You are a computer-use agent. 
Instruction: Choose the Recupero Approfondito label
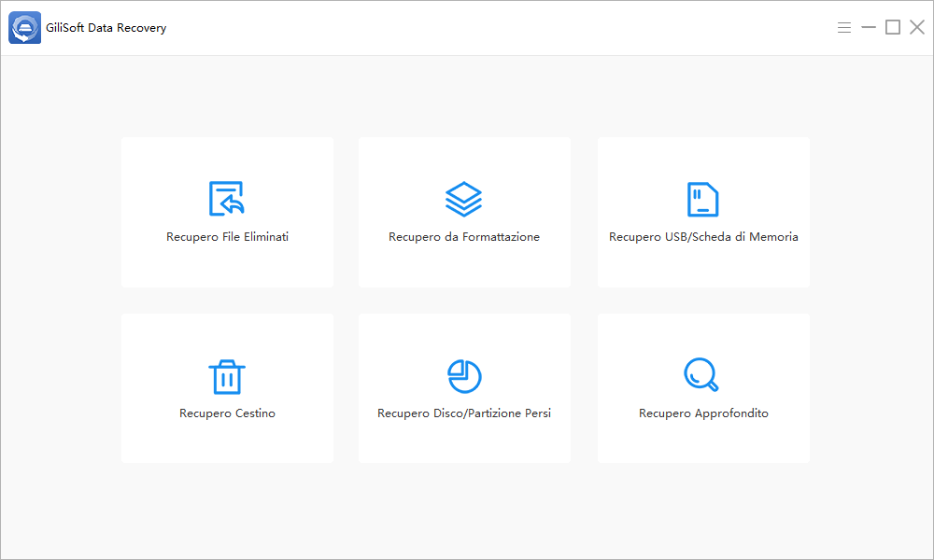point(703,413)
